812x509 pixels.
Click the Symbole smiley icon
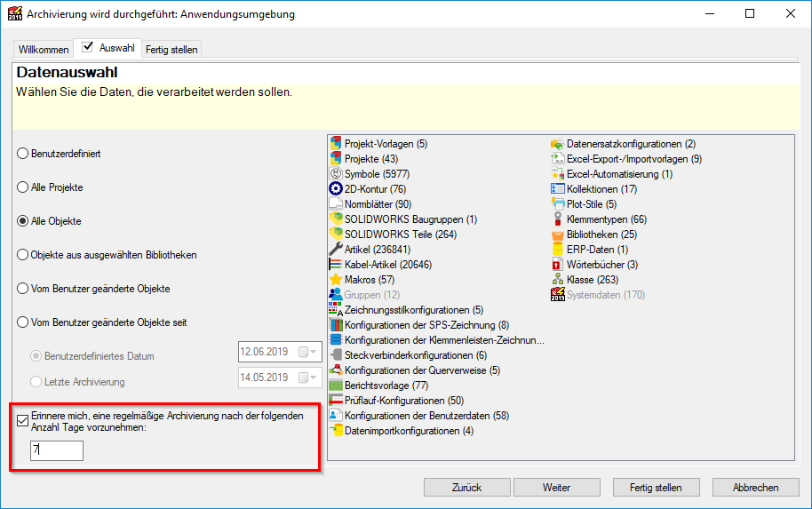click(x=336, y=174)
